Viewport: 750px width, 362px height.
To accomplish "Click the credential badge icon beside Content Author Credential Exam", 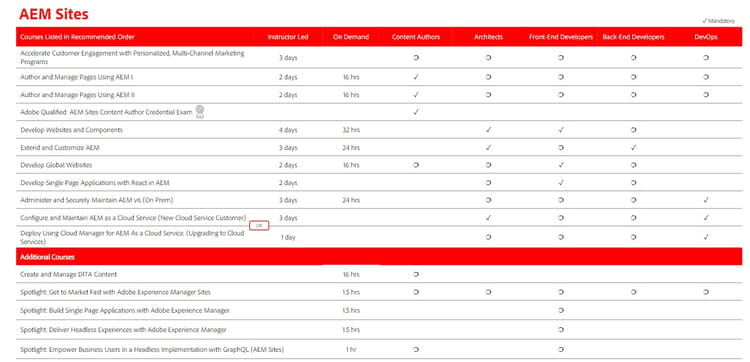I will coord(200,112).
